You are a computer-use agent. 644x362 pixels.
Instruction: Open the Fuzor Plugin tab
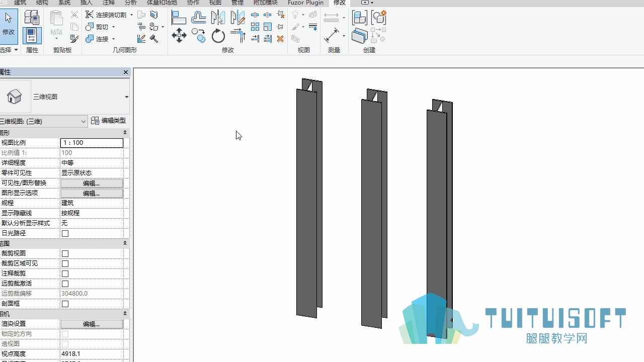click(305, 3)
